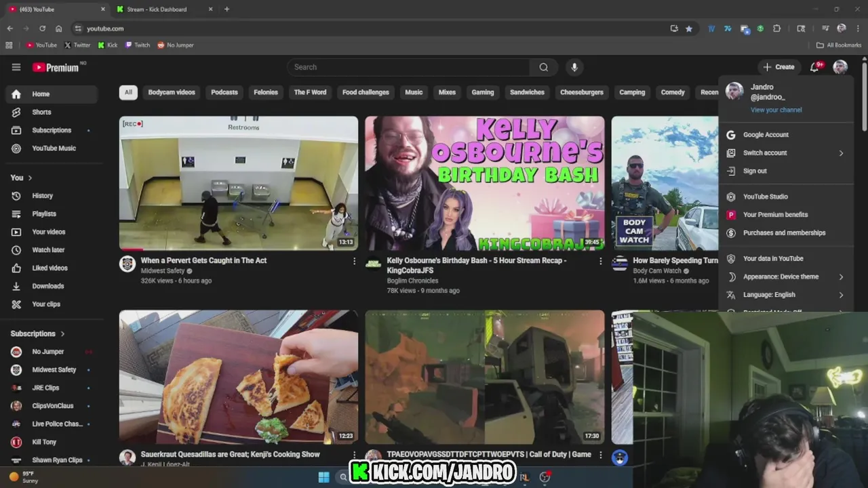The height and width of the screenshot is (488, 868).
Task: Open Downloads in the sidebar
Action: click(52, 286)
